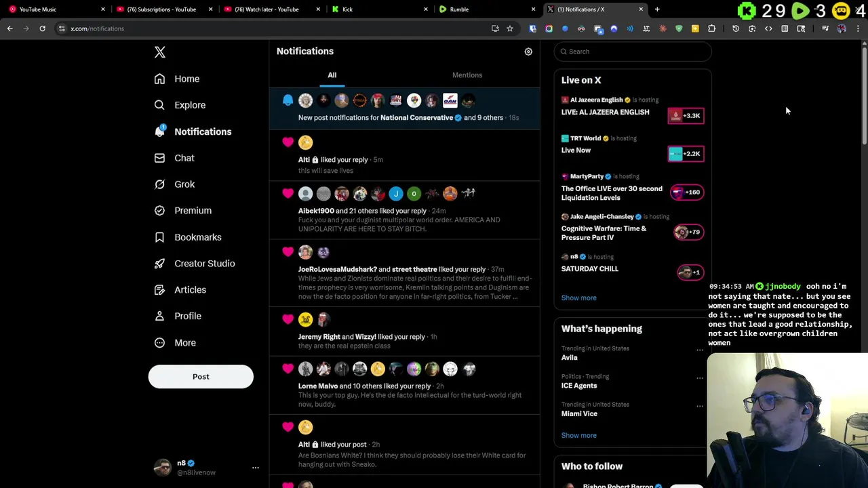Screen dimensions: 868x488
Task: Open account menu dots beside n8
Action: [256, 468]
